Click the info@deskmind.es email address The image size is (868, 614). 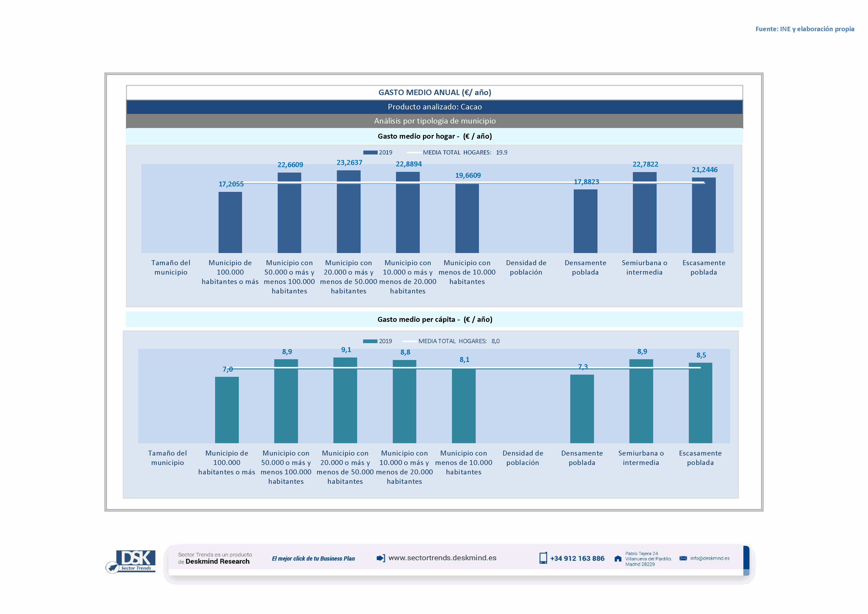pos(710,558)
